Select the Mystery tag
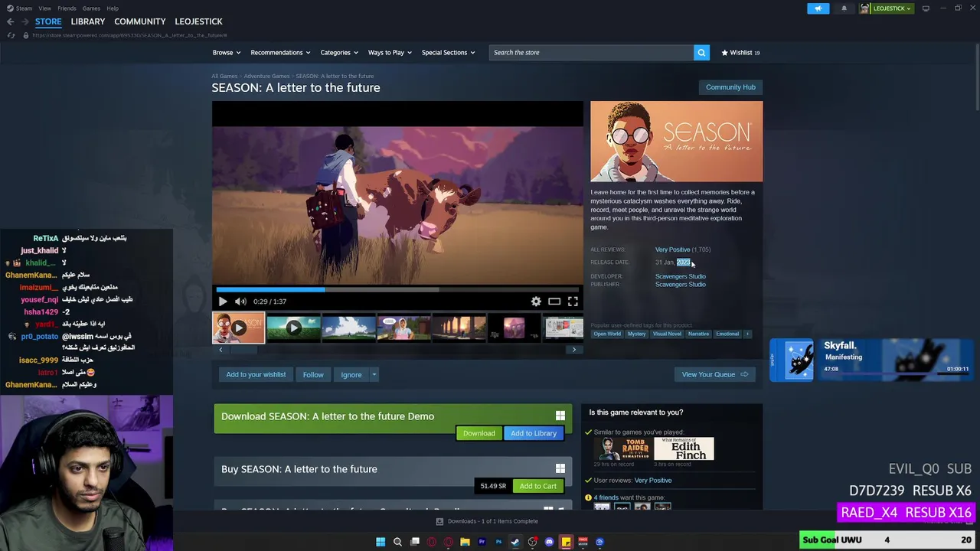980x551 pixels. point(637,334)
